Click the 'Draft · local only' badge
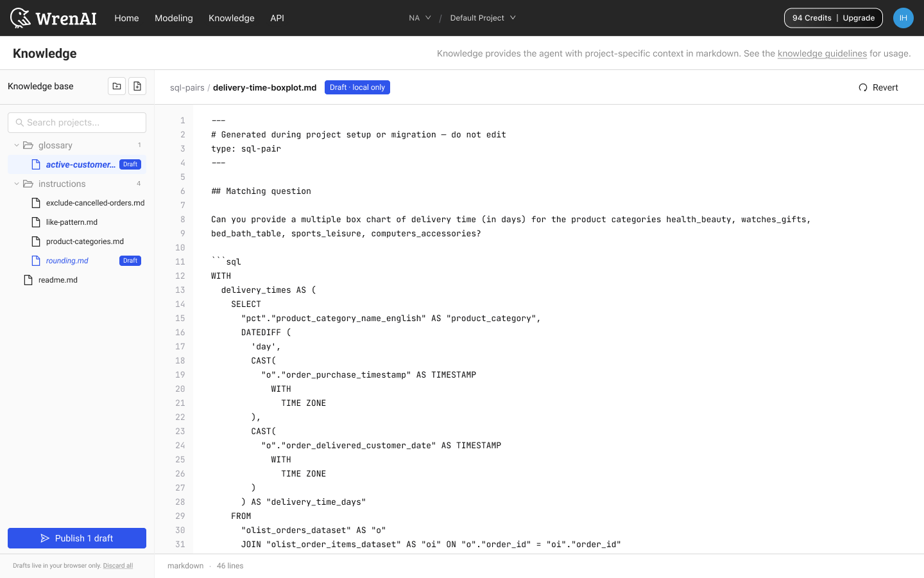The width and height of the screenshot is (924, 578). pos(357,87)
